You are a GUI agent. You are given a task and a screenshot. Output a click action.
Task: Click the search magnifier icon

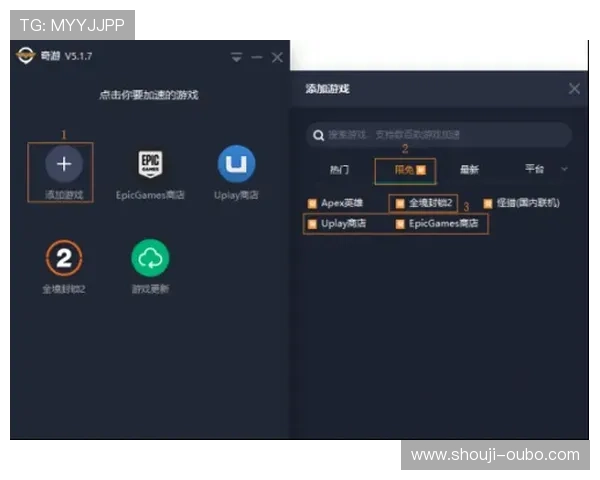[318, 135]
